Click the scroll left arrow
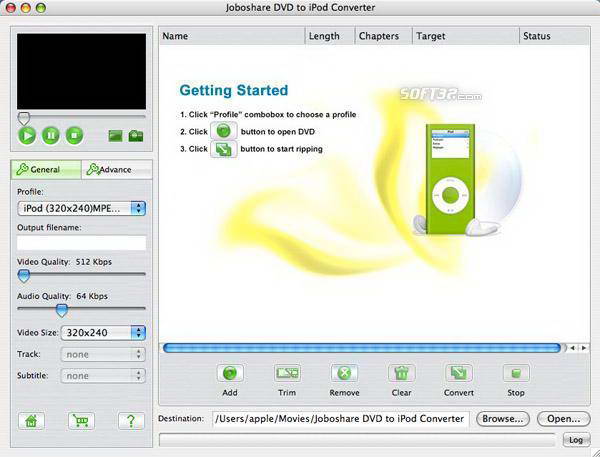 coord(572,348)
